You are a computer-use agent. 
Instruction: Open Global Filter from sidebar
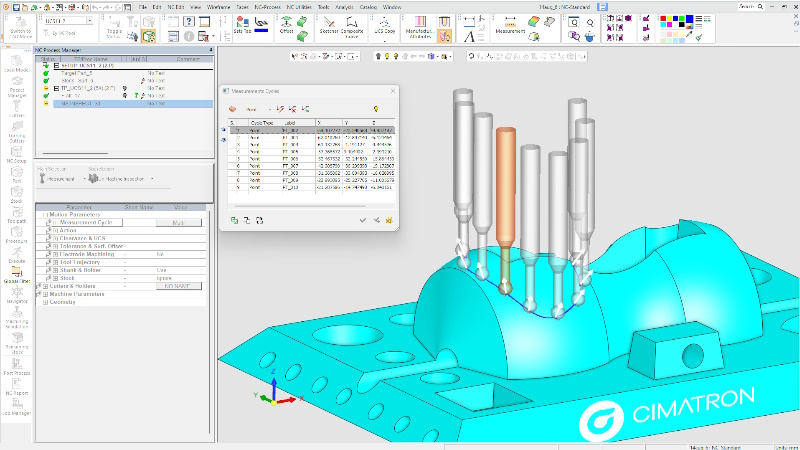[17, 274]
